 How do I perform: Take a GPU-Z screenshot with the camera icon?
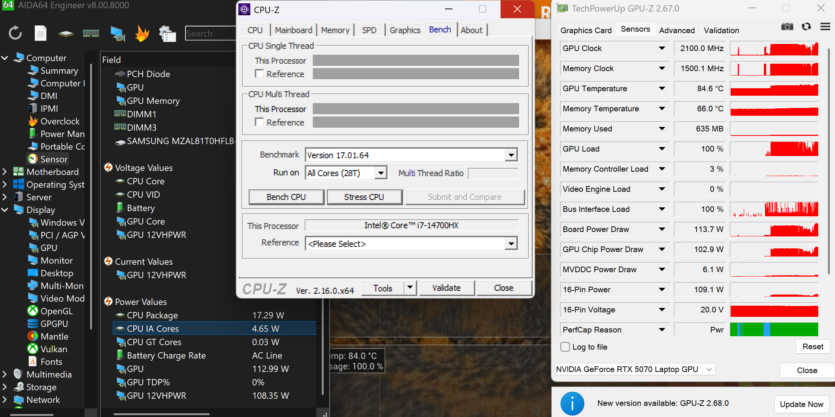pyautogui.click(x=787, y=27)
